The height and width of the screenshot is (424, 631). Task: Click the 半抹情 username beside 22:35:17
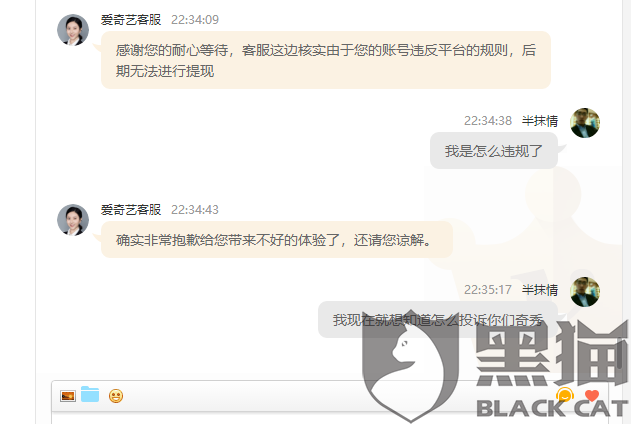[x=540, y=290]
